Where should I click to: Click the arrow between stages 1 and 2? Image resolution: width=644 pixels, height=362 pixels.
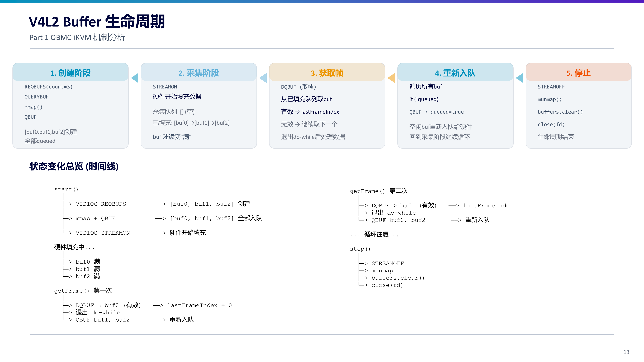click(x=135, y=78)
